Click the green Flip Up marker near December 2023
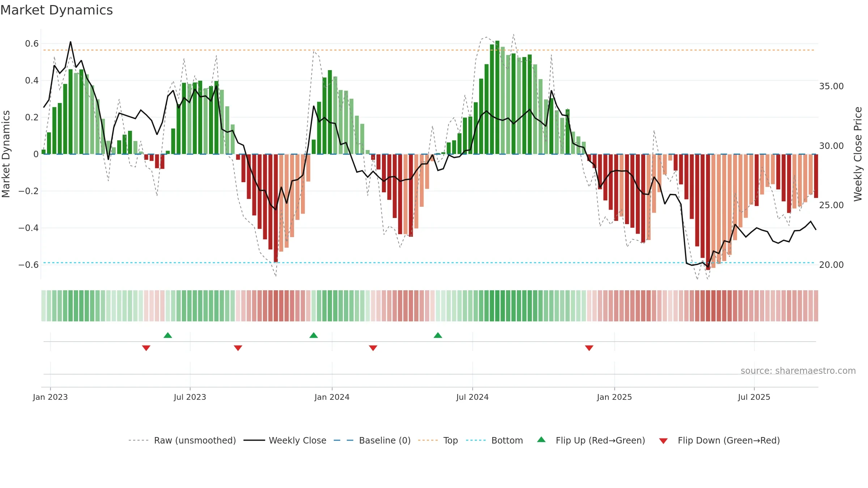This screenshot has height=488, width=868. (x=314, y=335)
